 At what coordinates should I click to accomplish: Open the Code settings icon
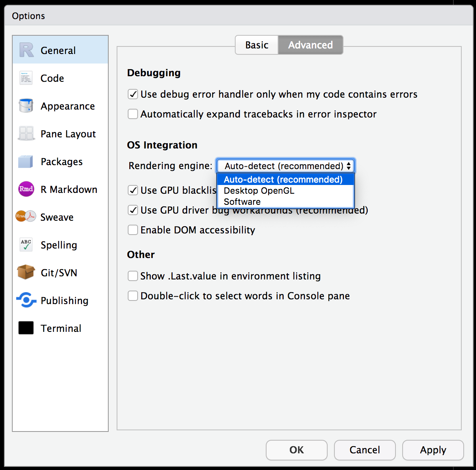(x=26, y=78)
